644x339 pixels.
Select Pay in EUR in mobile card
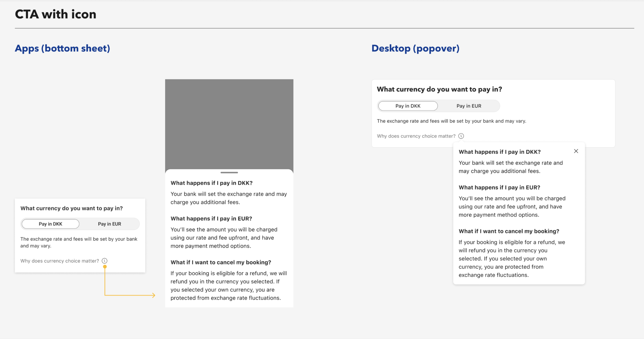pyautogui.click(x=109, y=224)
